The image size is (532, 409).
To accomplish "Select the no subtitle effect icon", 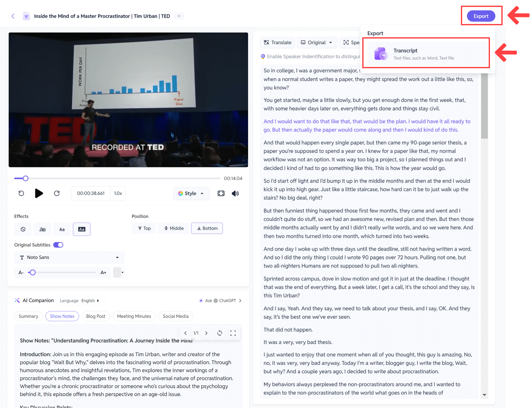I will tap(23, 229).
